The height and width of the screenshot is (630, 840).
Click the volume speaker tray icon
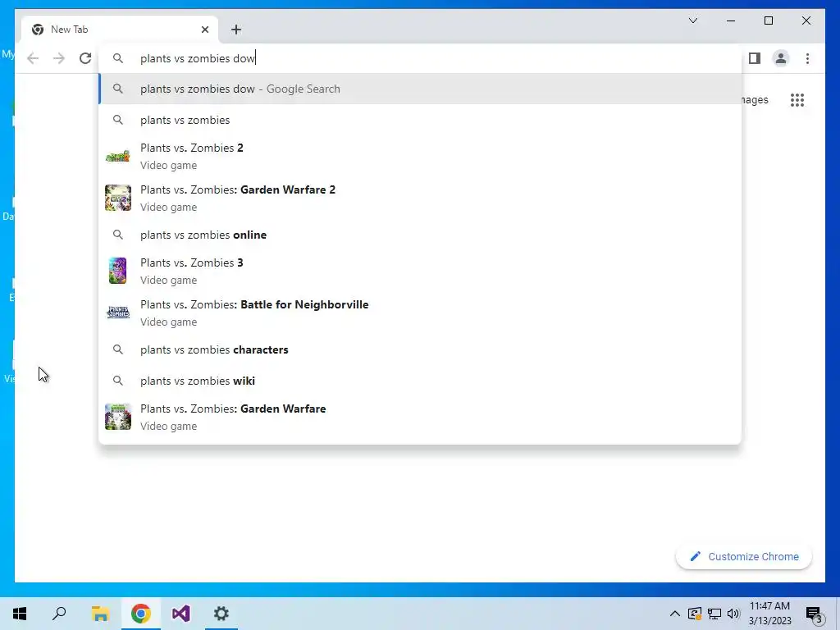pyautogui.click(x=733, y=614)
